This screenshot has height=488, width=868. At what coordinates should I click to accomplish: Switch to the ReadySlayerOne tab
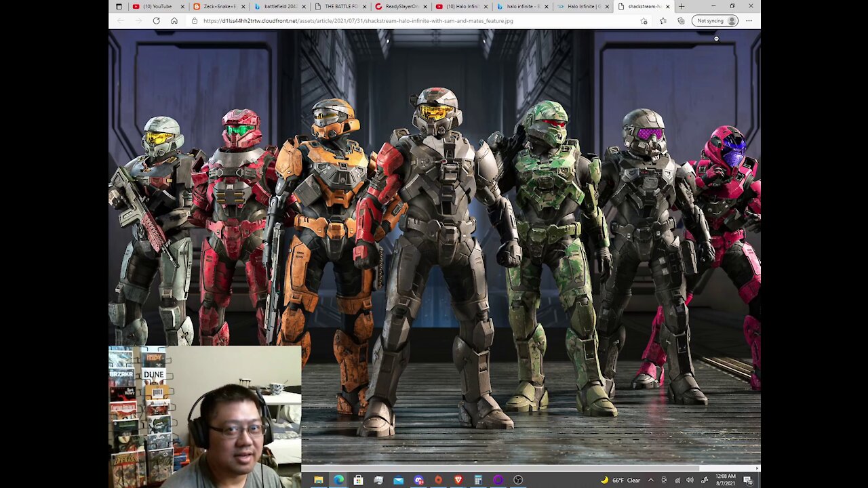[x=401, y=6]
